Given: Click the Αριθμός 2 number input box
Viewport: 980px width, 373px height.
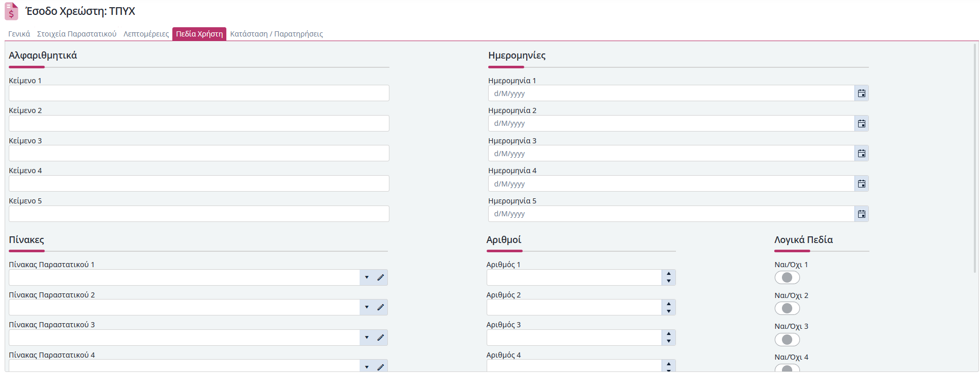Looking at the screenshot, I should [x=574, y=307].
